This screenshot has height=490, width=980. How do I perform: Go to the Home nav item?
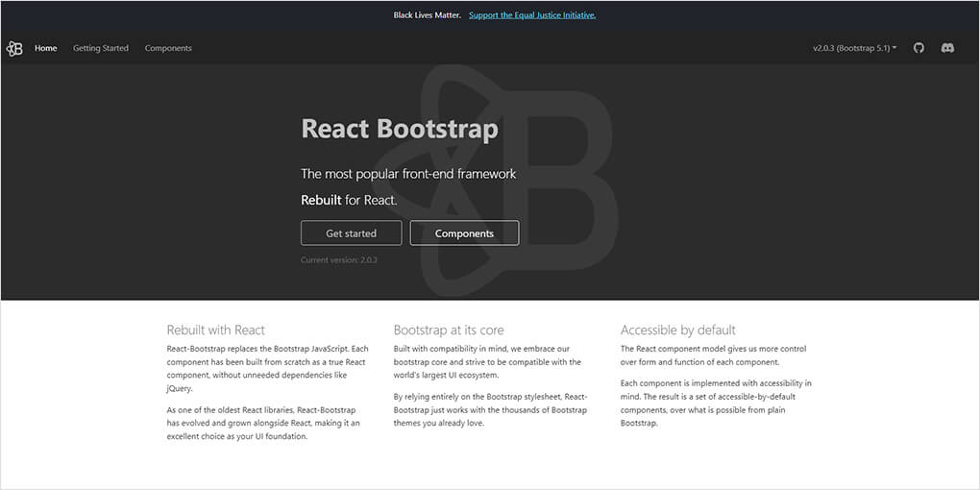coord(45,48)
